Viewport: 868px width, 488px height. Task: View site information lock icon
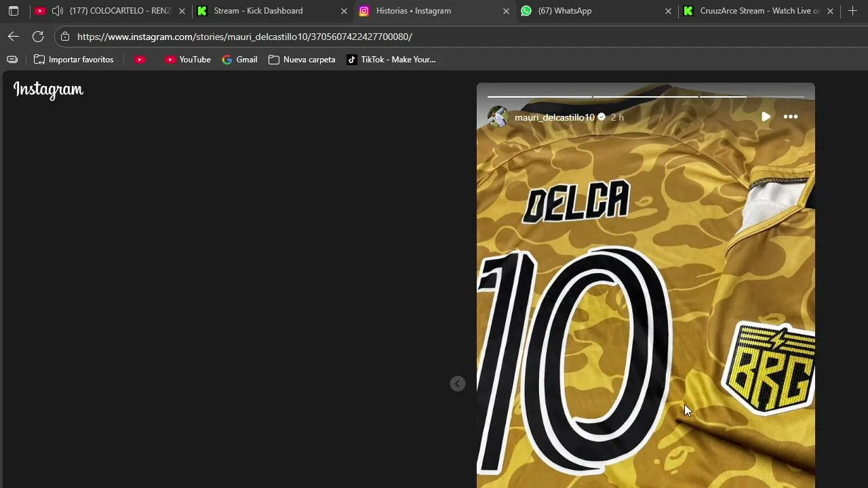[x=65, y=37]
